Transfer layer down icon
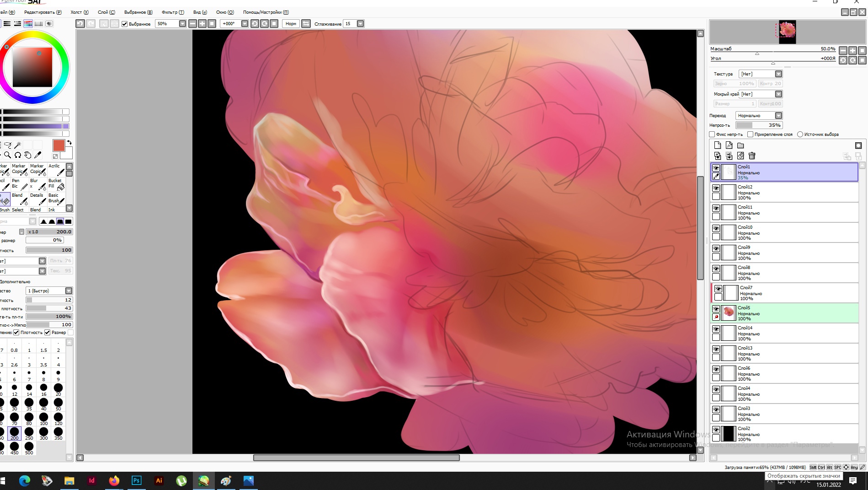Screen dimensions: 868x490 pos(718,156)
